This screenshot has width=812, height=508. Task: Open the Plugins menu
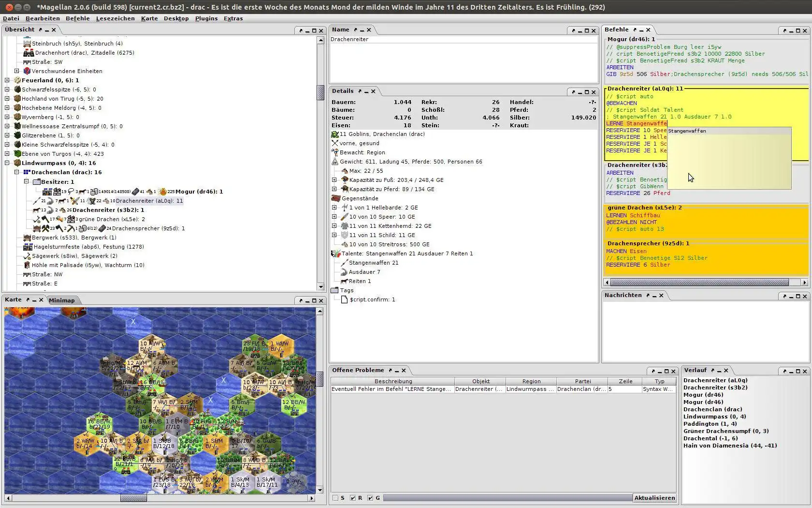(206, 18)
